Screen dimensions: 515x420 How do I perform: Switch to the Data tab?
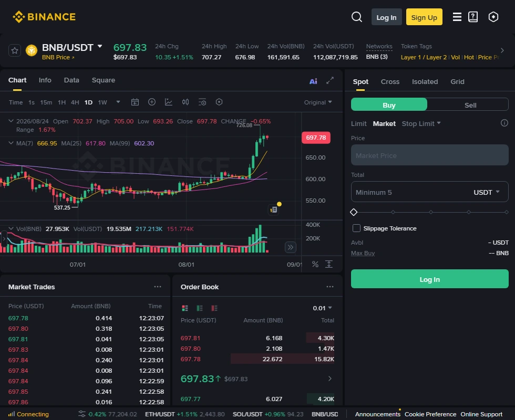click(x=71, y=80)
